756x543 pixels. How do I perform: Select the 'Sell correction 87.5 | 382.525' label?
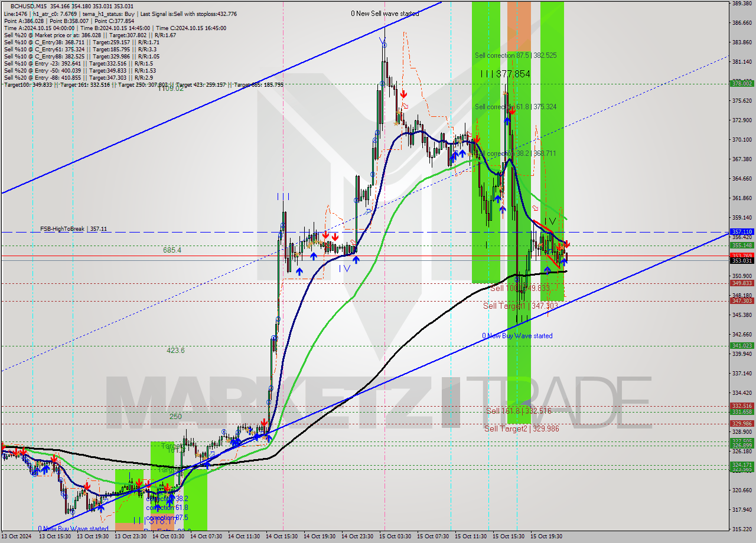(x=516, y=55)
